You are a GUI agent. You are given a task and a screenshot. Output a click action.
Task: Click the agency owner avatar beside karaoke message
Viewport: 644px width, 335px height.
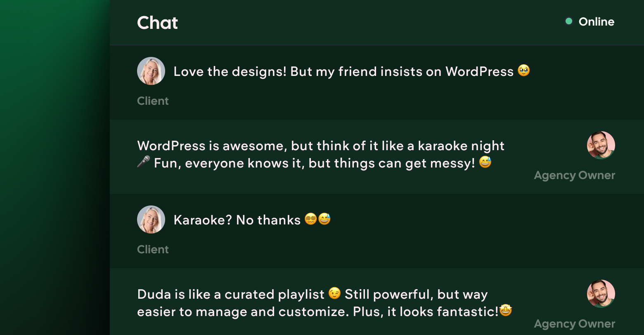pos(601,145)
